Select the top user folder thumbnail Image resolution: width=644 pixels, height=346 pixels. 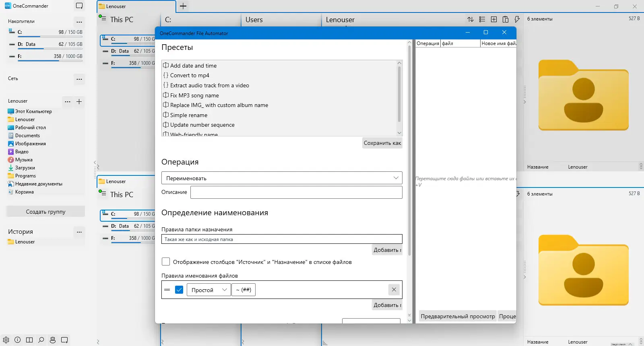point(583,95)
